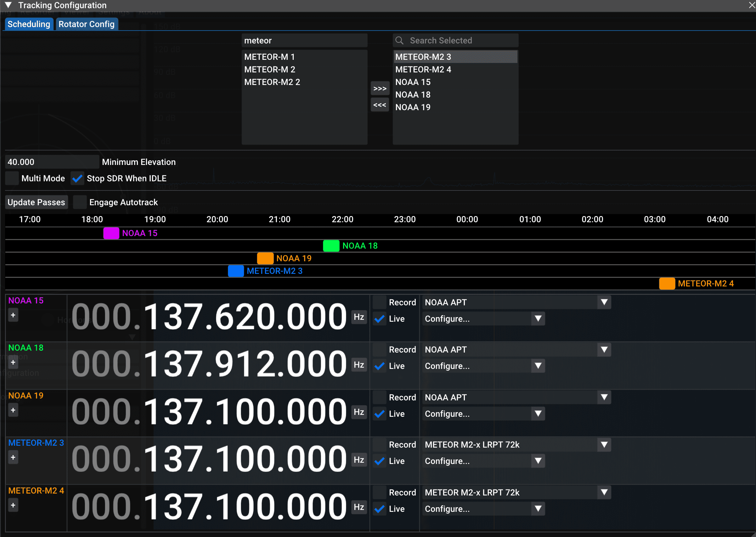Enable the Multi Mode checkbox
This screenshot has height=537, width=756.
(12, 178)
